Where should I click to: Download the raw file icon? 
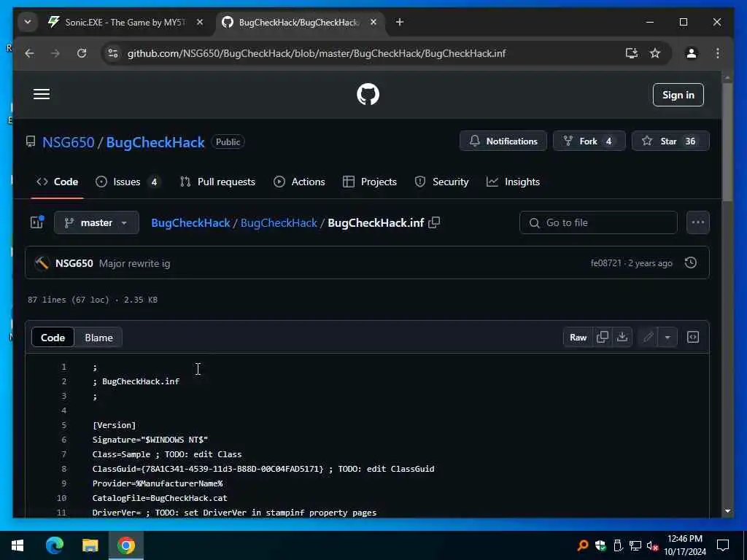tap(622, 337)
